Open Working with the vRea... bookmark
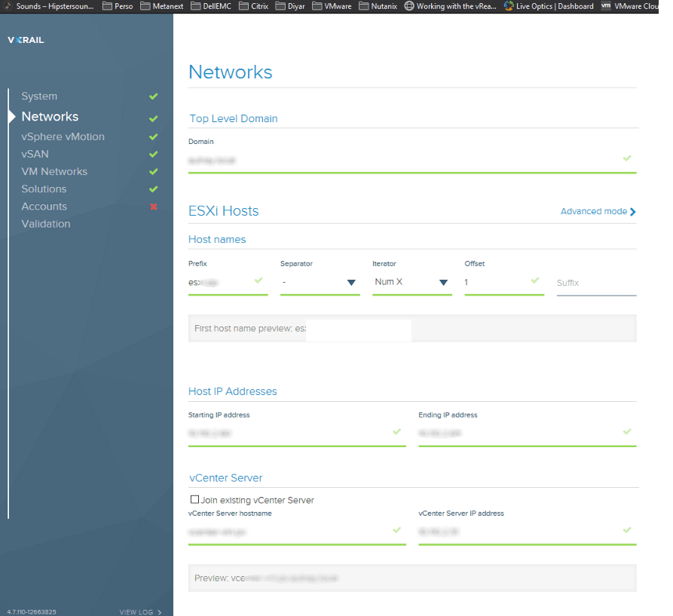The width and height of the screenshot is (673, 616). pos(450,6)
